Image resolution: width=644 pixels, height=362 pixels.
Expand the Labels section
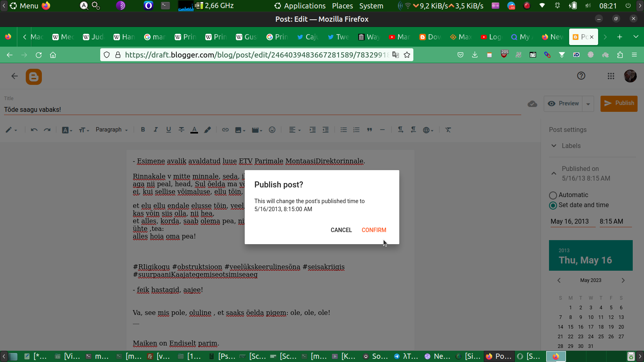click(592, 146)
